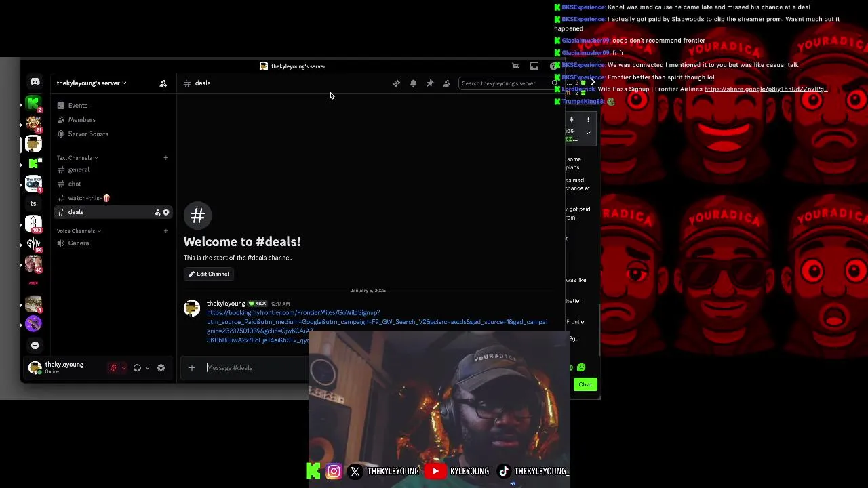Create a new text channel plus
Screen dimensions: 868x488
(x=165, y=158)
